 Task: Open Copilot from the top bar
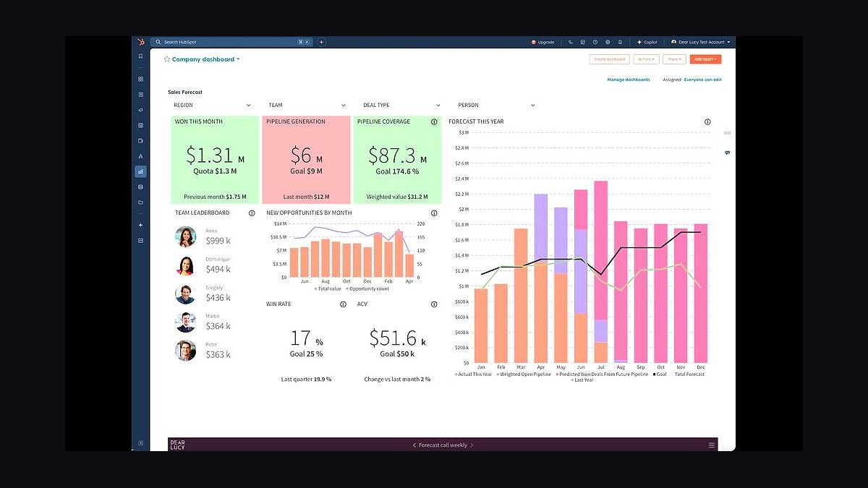[647, 42]
